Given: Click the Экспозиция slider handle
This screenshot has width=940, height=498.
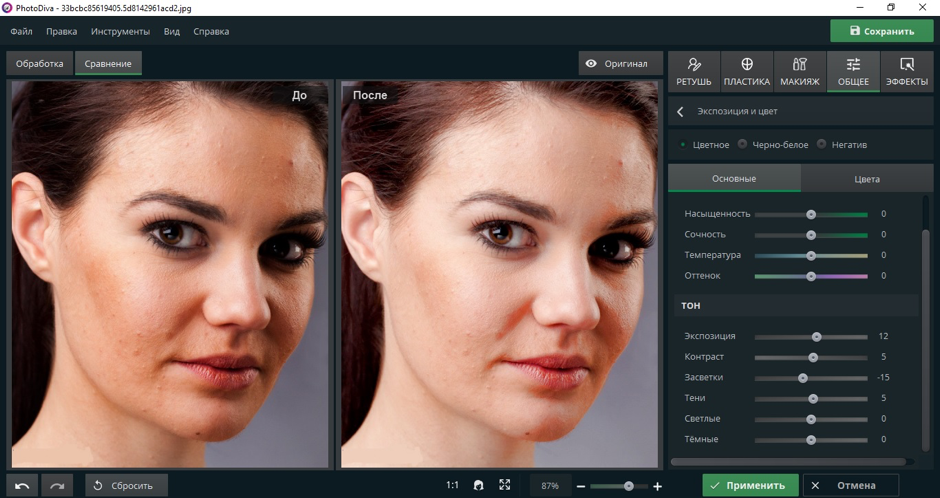Looking at the screenshot, I should [x=817, y=337].
